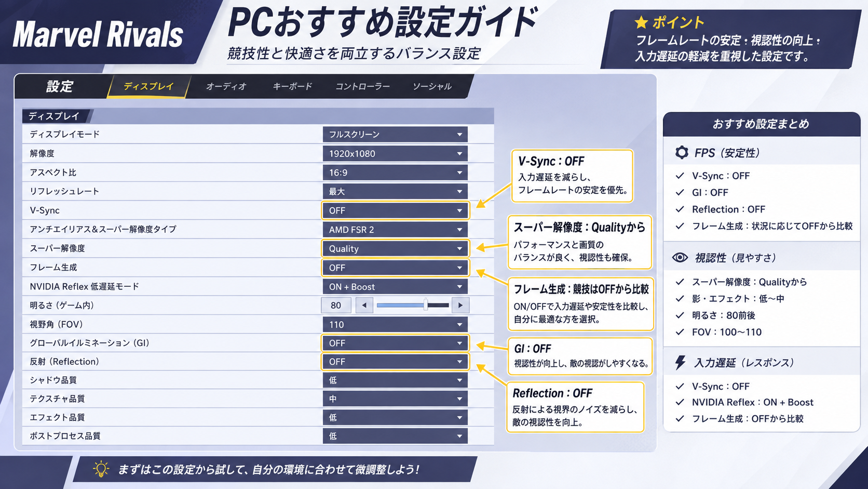Click the brightness value field showing 80
The height and width of the screenshot is (489, 868).
pos(336,305)
